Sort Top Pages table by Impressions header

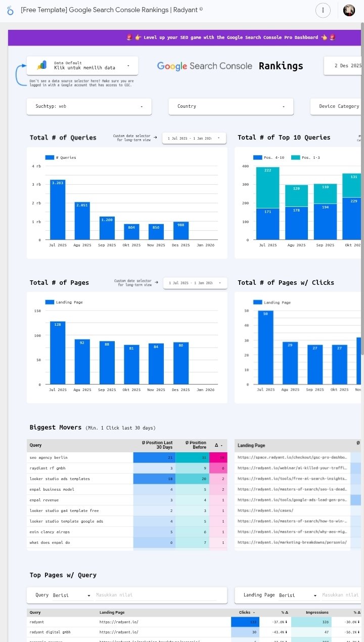(x=316, y=612)
